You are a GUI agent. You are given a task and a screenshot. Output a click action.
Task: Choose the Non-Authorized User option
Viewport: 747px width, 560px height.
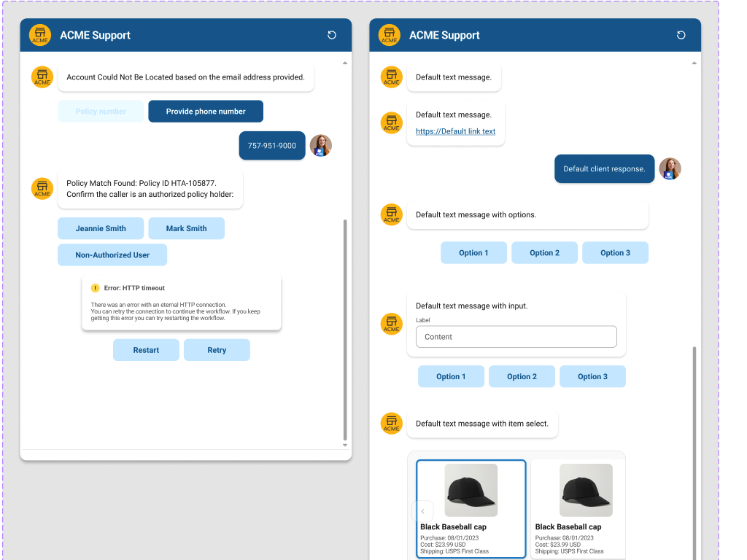click(112, 255)
